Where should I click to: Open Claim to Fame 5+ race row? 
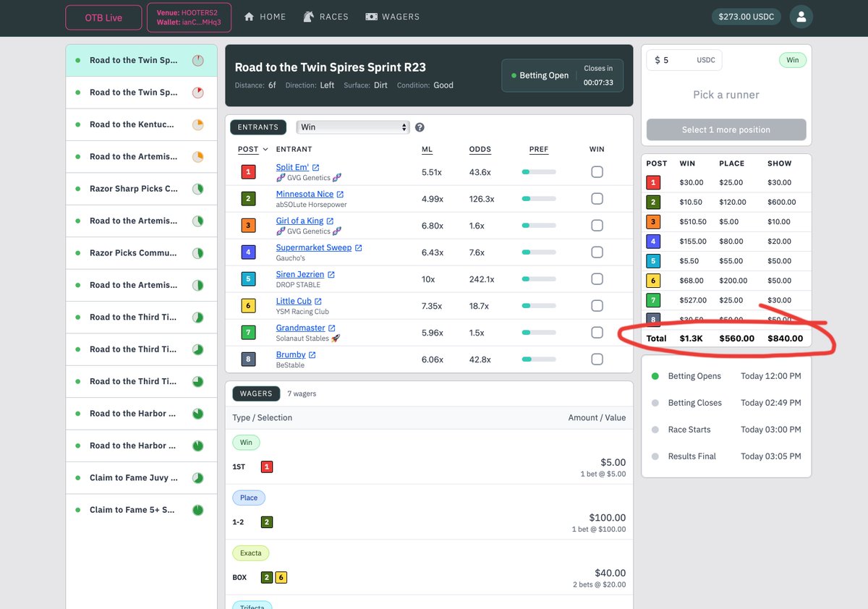[141, 510]
